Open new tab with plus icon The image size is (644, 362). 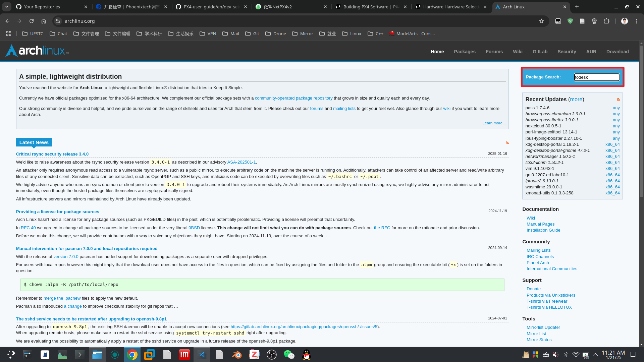tap(577, 7)
